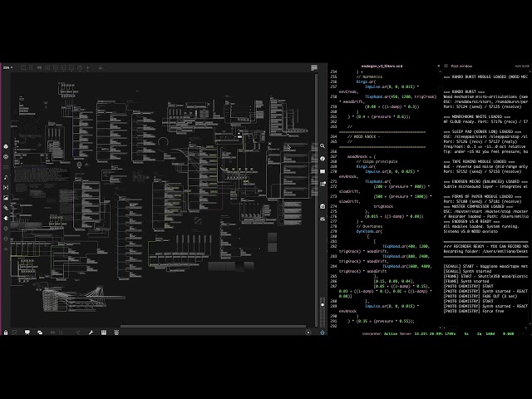Click '=== ENDOGEN v5.0 READY ===' post line

471,221
